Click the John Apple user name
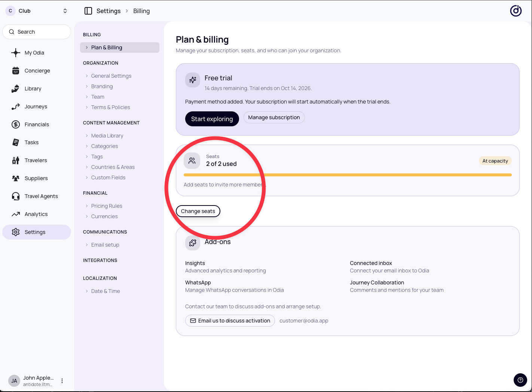The image size is (532, 392). click(x=39, y=378)
